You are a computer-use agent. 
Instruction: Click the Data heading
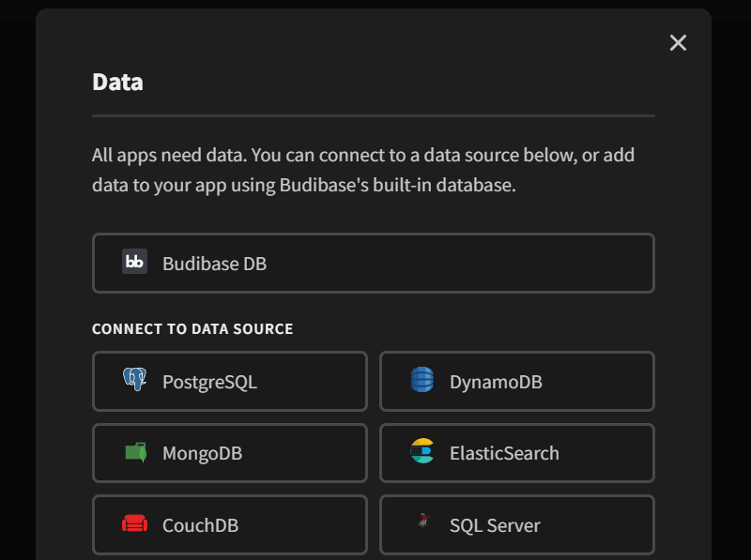[116, 83]
